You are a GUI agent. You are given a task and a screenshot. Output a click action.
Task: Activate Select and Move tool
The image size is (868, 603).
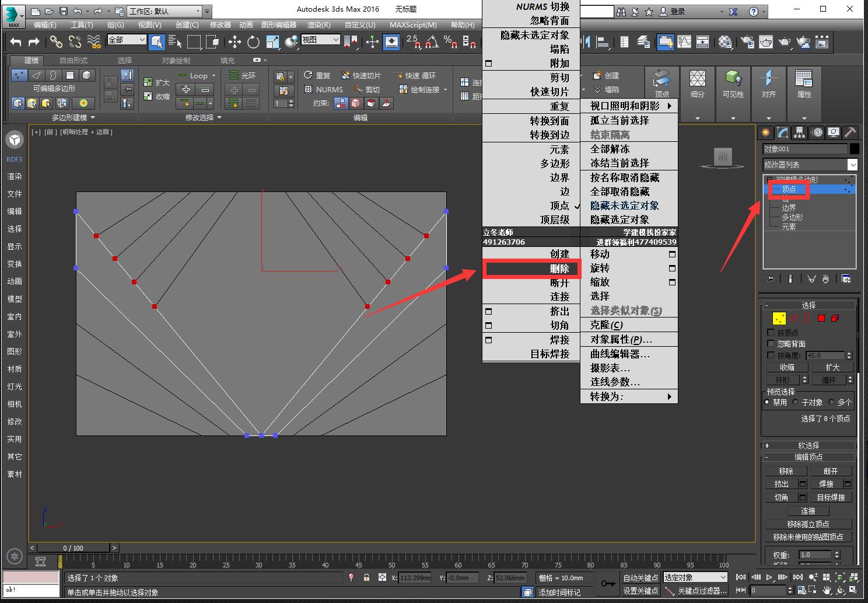pyautogui.click(x=235, y=41)
